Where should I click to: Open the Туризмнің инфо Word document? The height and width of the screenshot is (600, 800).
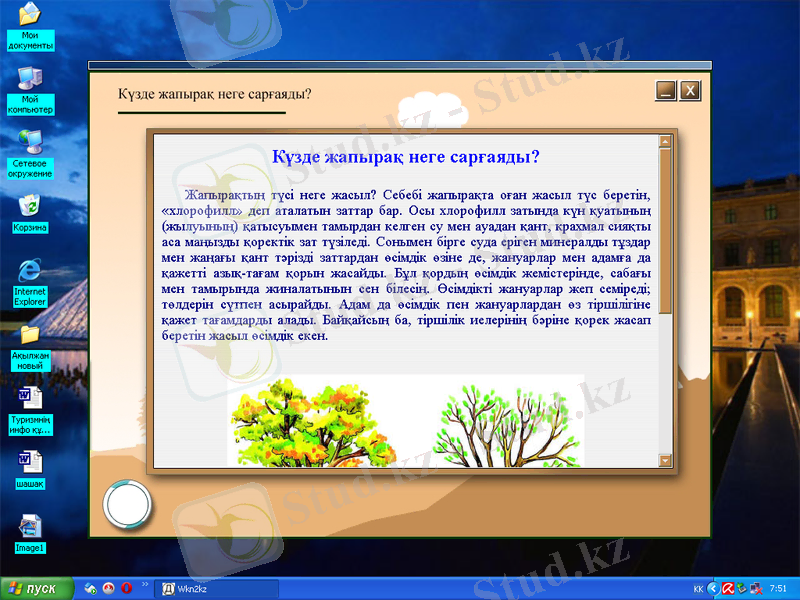(x=30, y=398)
